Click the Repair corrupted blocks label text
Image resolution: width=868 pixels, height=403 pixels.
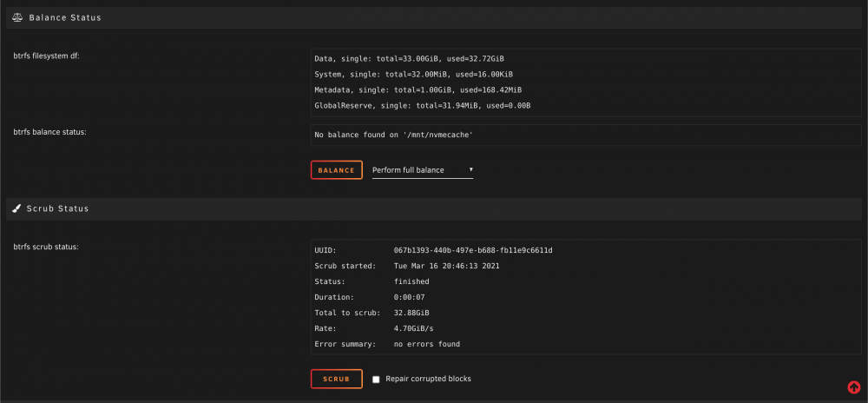pyautogui.click(x=429, y=379)
